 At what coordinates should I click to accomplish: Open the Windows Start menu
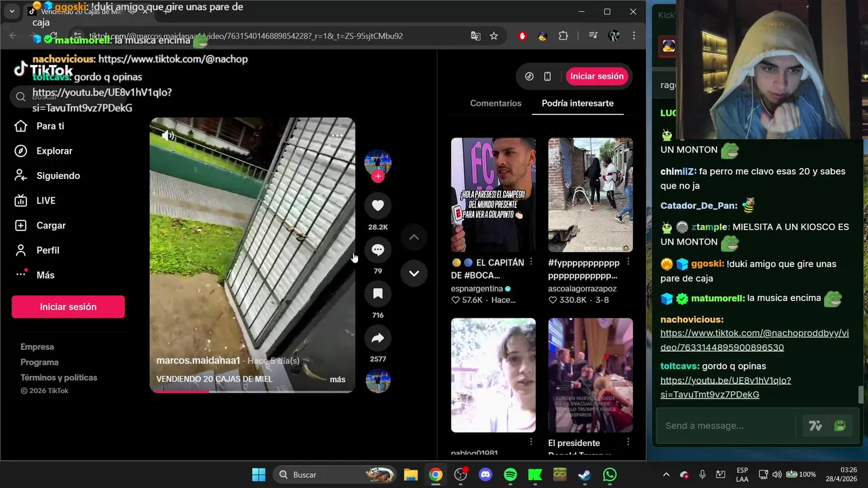(x=258, y=474)
